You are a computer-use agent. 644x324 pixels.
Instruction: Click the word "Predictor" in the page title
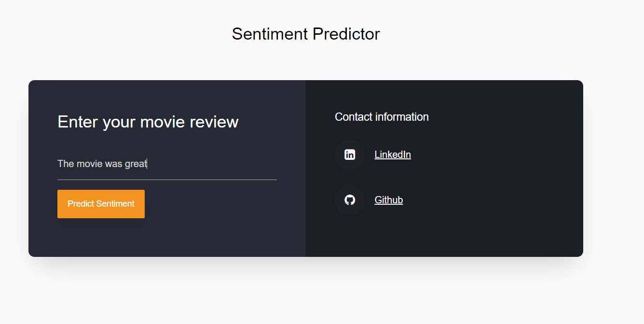tap(346, 34)
